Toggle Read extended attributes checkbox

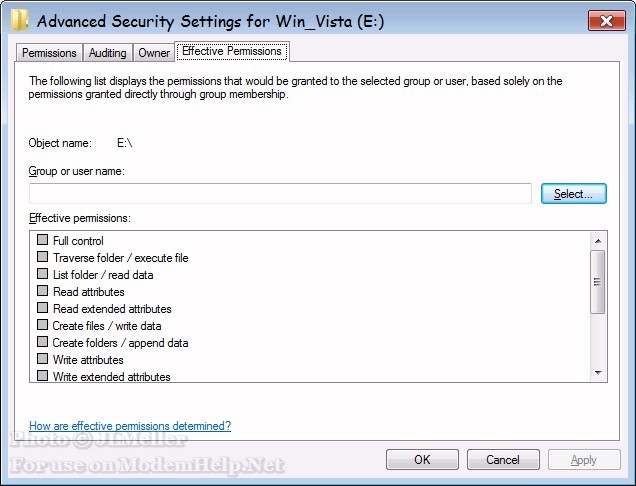click(43, 309)
